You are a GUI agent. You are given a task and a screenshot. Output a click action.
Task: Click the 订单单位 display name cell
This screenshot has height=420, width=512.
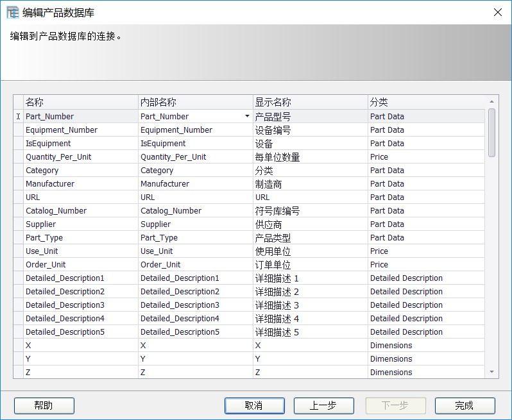click(310, 265)
